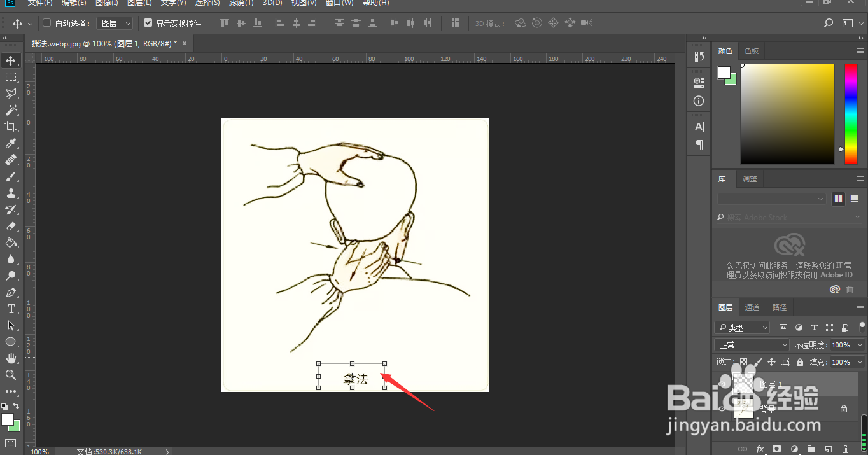Viewport: 868px width, 455px height.
Task: Open the Paragraph panel icon
Action: click(699, 144)
